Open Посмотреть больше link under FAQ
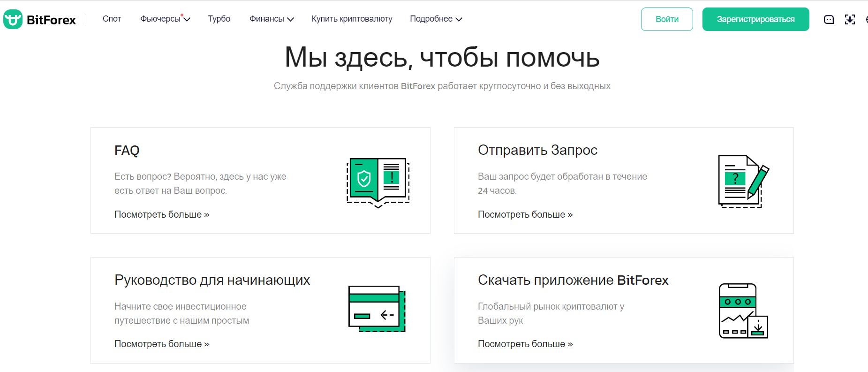This screenshot has width=868, height=372. tap(162, 214)
